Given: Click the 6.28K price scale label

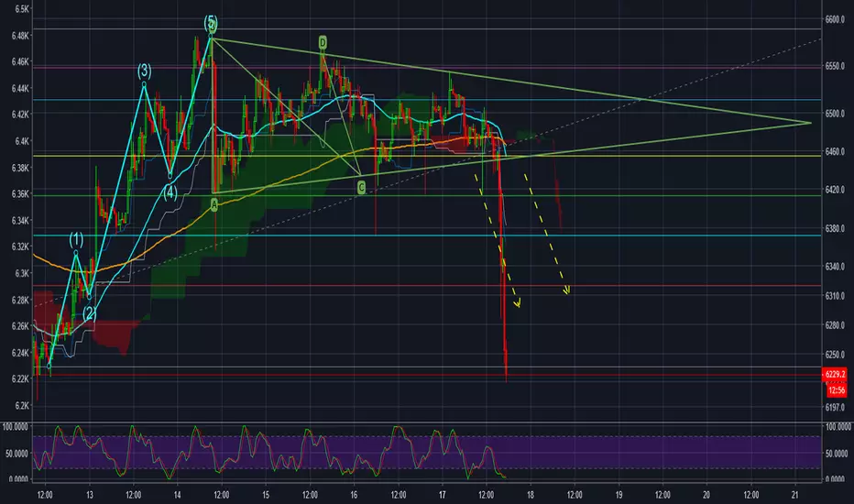Looking at the screenshot, I should pos(20,301).
